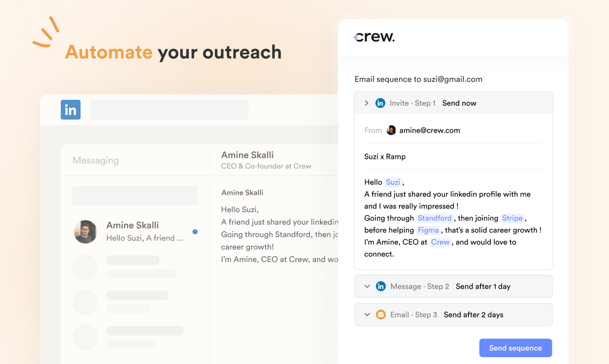
Task: Click the Send sequence button
Action: coord(515,348)
